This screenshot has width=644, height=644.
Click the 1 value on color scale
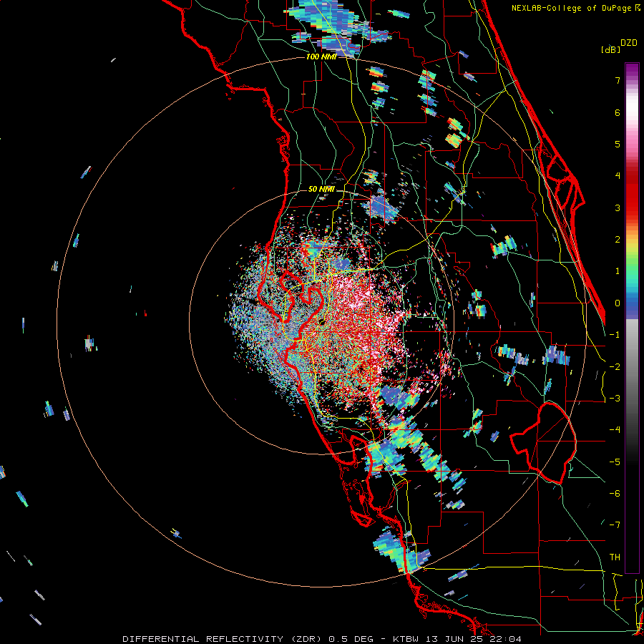618,271
